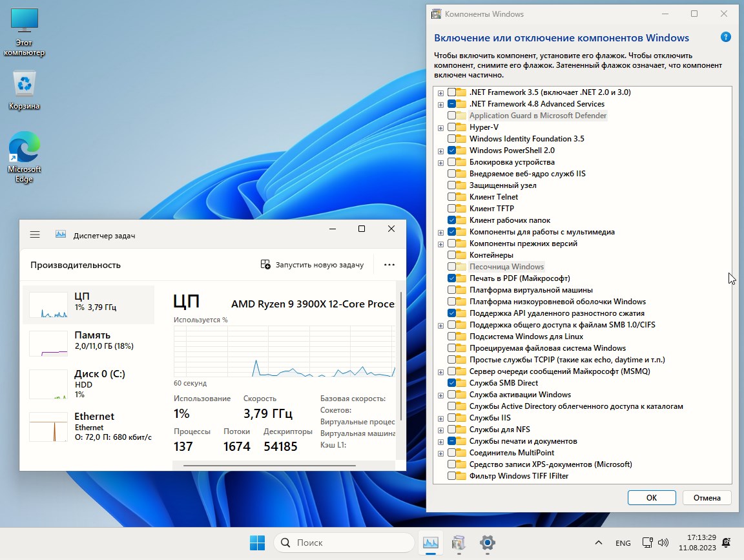Uncheck Windows PowerShell 2.0 checkbox
This screenshot has height=560, width=744.
[451, 150]
